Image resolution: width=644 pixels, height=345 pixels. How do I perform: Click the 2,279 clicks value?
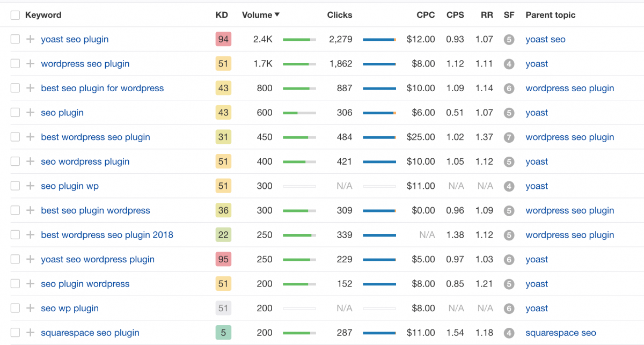[341, 39]
